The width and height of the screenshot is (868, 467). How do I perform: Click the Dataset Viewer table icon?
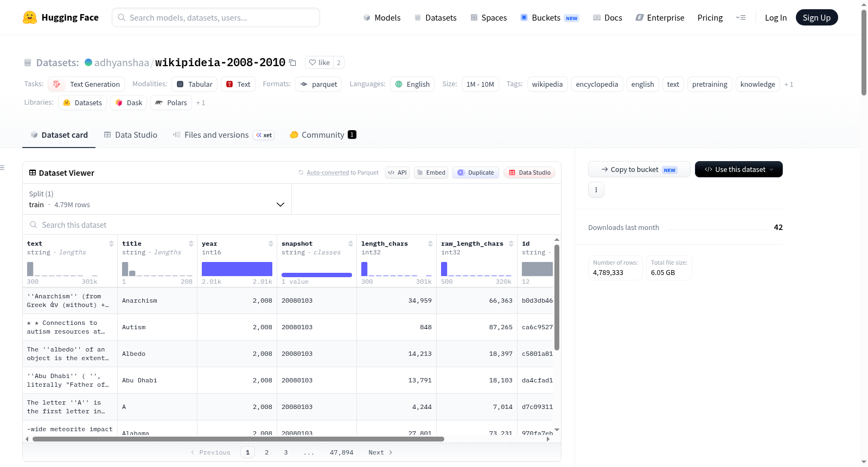pos(33,172)
